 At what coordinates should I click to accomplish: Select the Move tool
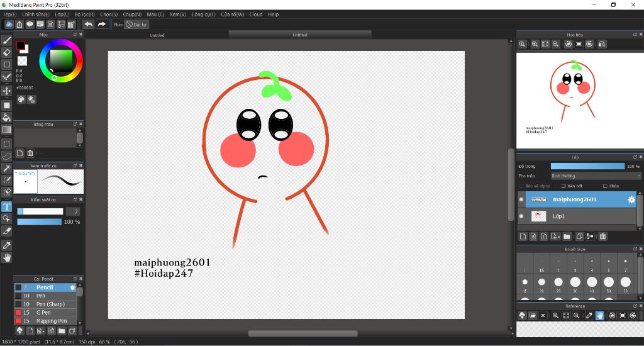(6, 91)
